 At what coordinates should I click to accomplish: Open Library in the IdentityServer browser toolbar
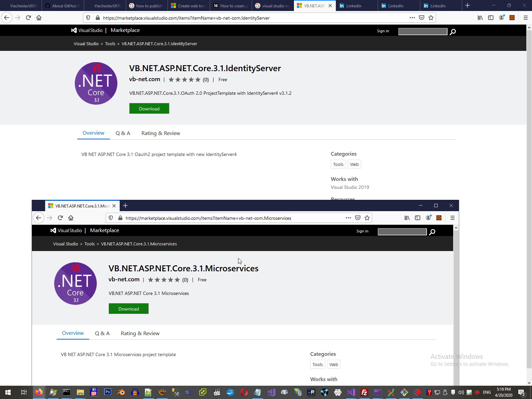(480, 18)
